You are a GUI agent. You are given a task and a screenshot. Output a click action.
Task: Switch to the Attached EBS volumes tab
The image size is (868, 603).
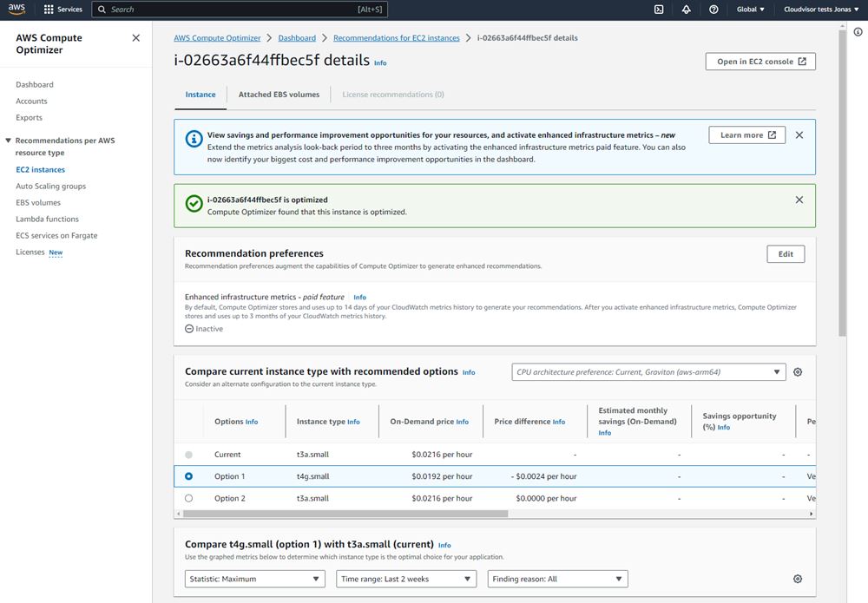tap(279, 95)
